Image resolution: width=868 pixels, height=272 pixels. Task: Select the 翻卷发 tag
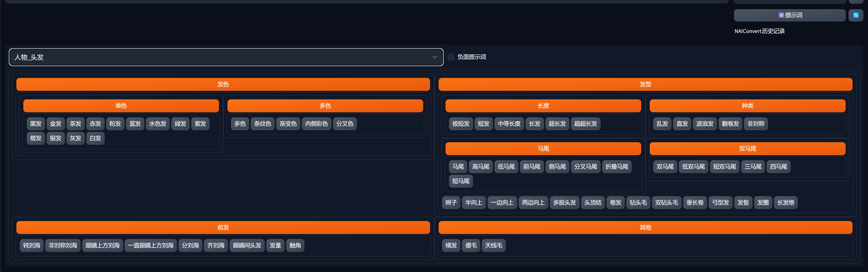pyautogui.click(x=731, y=124)
